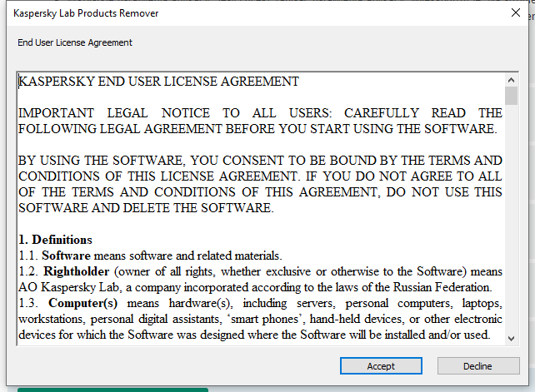The width and height of the screenshot is (535, 392).
Task: Click the '1. Definitions' heading
Action: [x=55, y=240]
